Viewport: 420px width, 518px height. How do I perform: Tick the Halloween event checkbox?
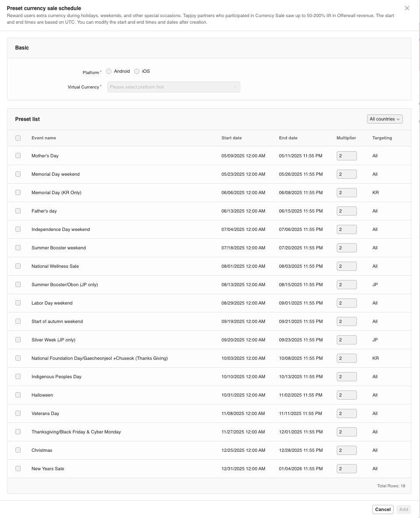(18, 395)
